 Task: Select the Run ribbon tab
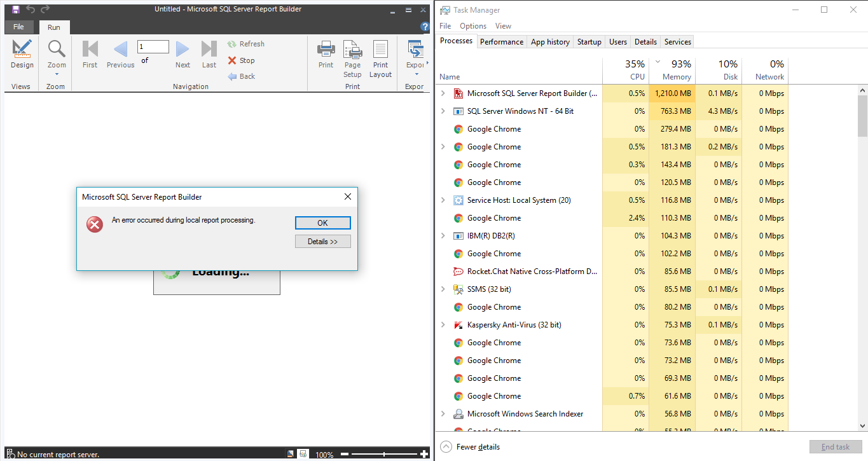click(x=54, y=27)
